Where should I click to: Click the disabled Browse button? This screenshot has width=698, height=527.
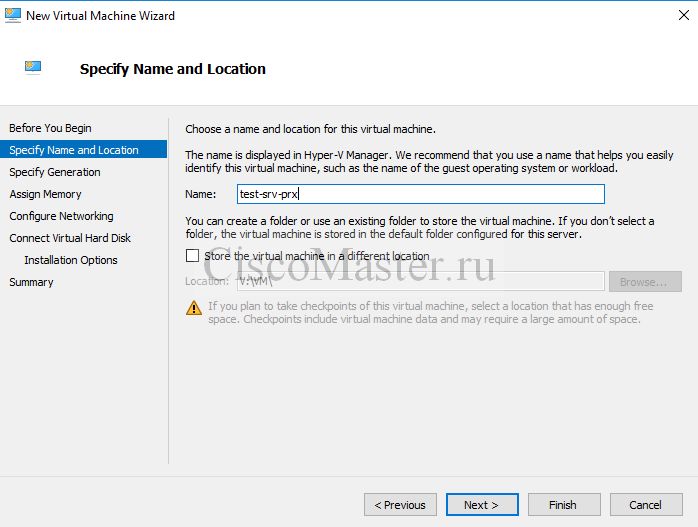(645, 282)
